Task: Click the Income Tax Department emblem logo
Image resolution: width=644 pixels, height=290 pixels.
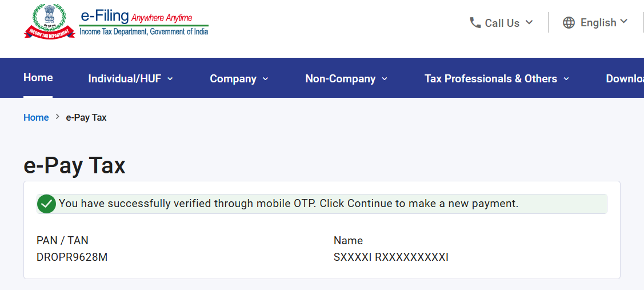Action: coord(49,21)
